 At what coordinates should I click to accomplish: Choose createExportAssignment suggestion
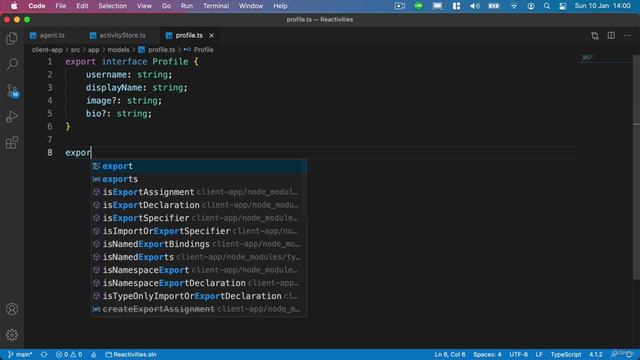[x=199, y=309]
